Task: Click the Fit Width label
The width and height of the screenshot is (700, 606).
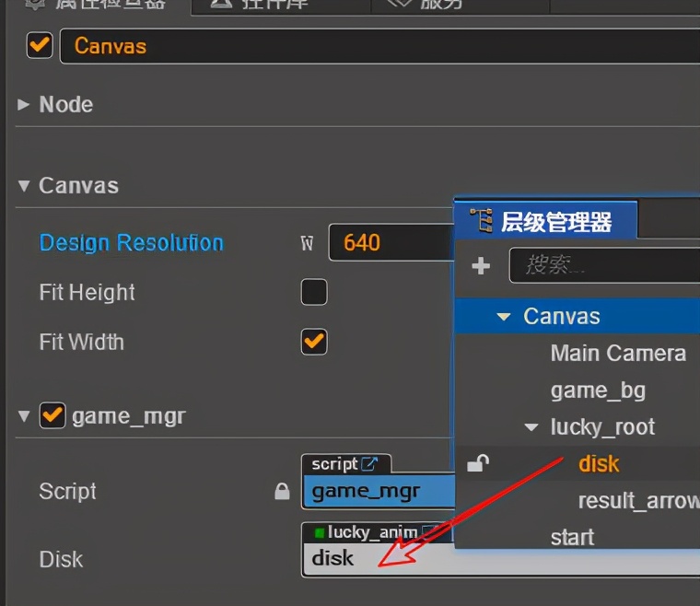Action: point(82,343)
